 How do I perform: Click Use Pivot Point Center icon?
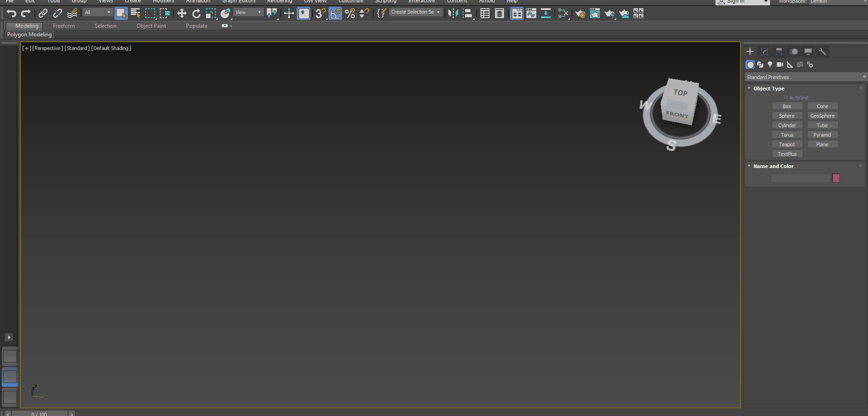(272, 13)
